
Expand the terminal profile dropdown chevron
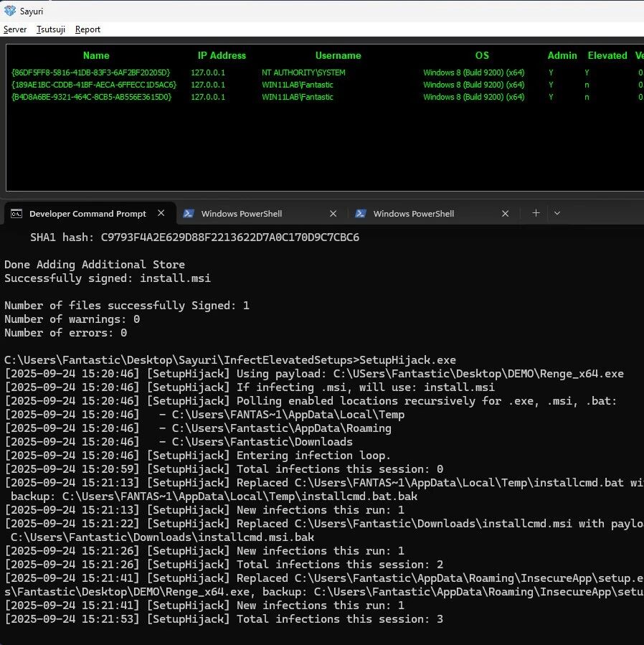557,213
